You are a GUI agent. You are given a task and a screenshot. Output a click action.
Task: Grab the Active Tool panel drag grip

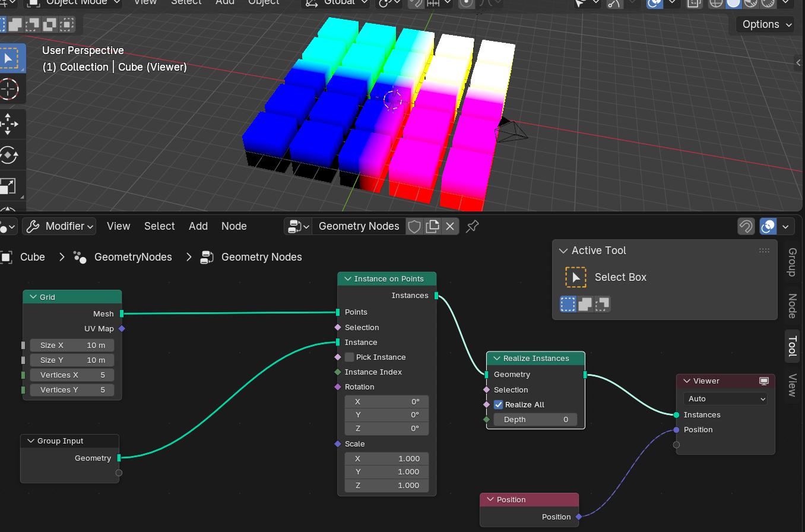coord(764,251)
